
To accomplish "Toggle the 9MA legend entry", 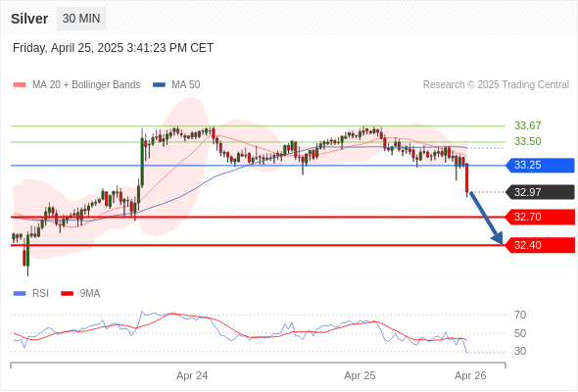I will coord(80,293).
